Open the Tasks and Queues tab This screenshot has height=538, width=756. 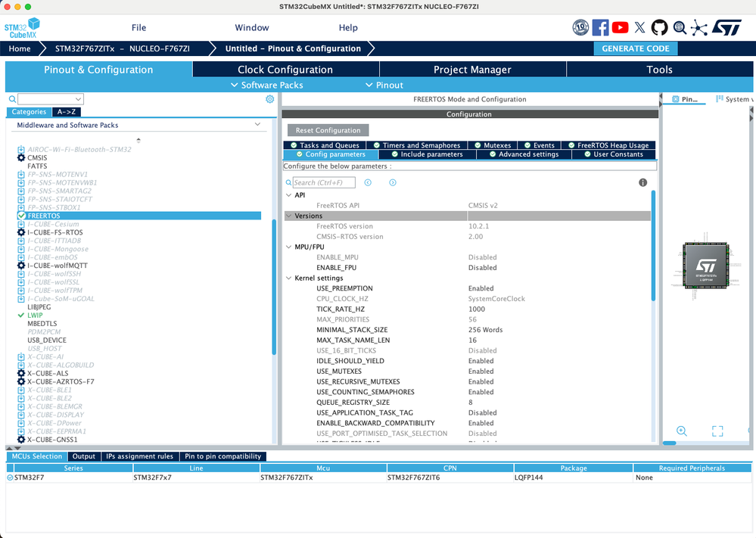point(325,145)
